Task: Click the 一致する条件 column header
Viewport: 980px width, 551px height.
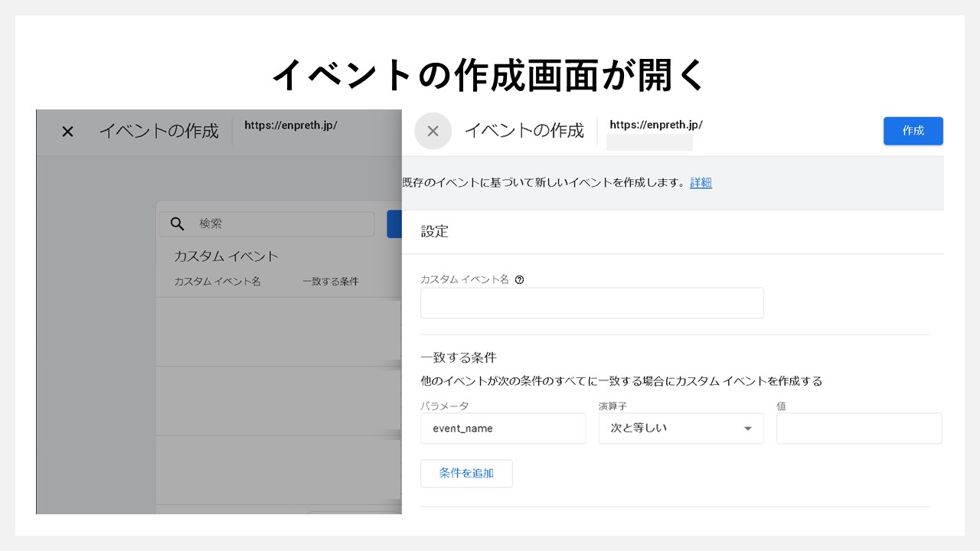Action: (x=330, y=281)
